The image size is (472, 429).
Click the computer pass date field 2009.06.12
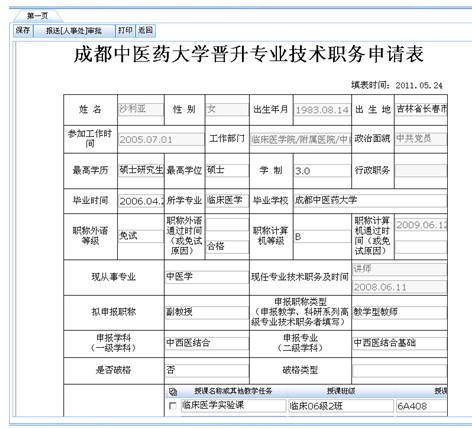click(421, 225)
